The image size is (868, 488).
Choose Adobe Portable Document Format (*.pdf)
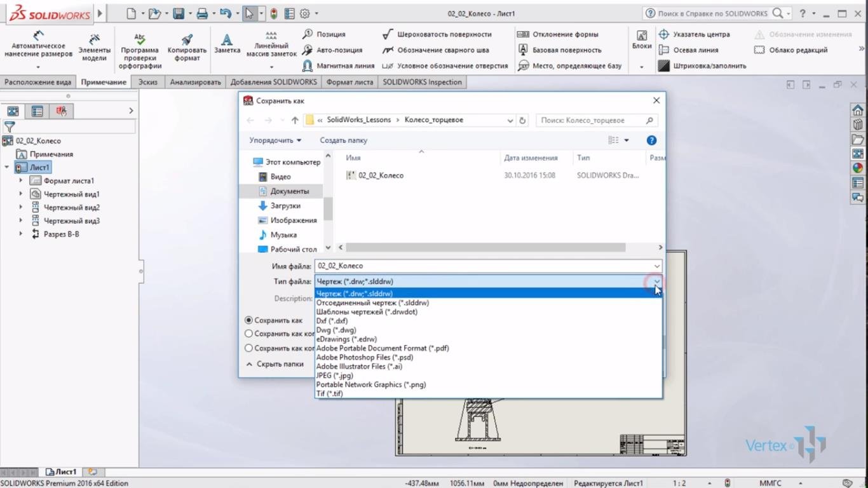click(x=488, y=348)
